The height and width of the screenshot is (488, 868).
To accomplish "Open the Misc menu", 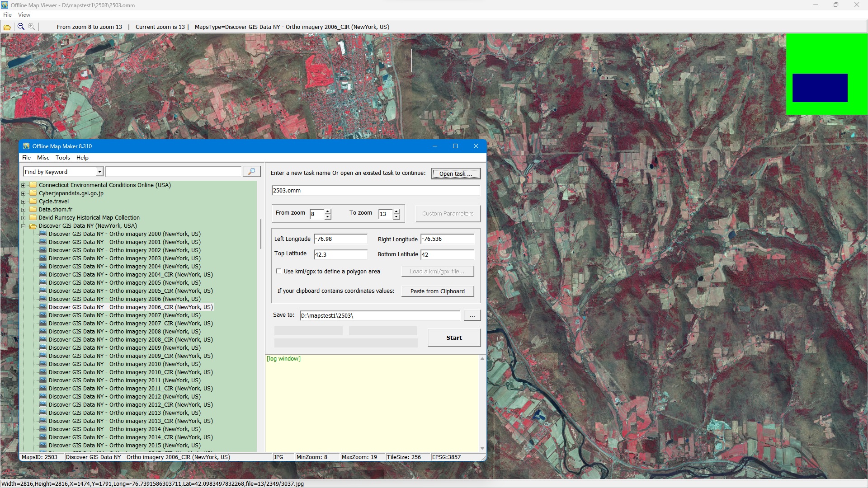I will click(43, 157).
